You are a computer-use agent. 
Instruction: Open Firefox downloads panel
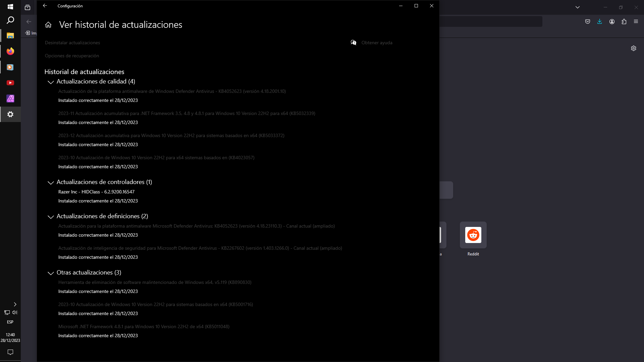pos(600,21)
